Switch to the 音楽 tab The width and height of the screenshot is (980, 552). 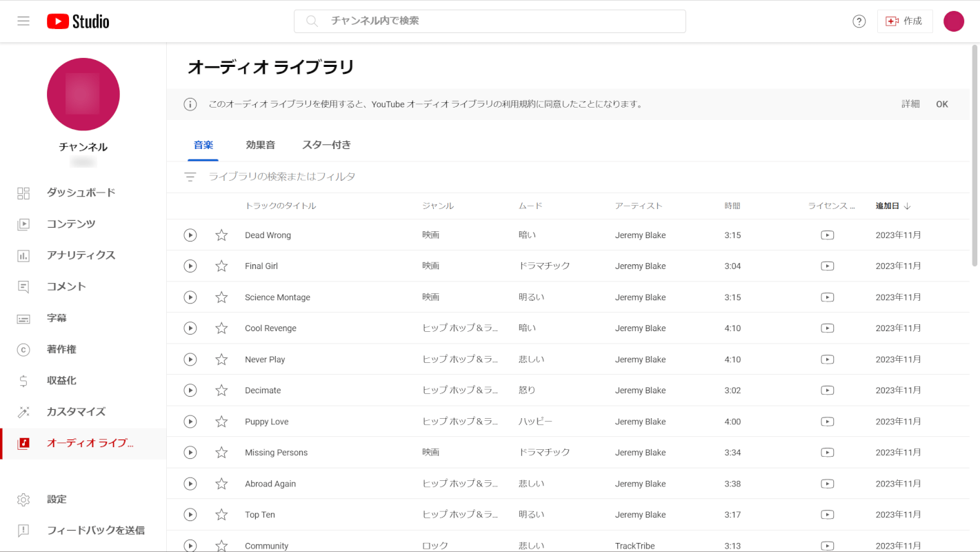tap(203, 145)
